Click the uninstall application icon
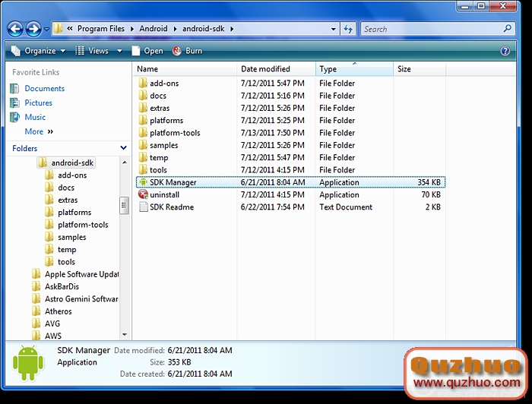 144,194
